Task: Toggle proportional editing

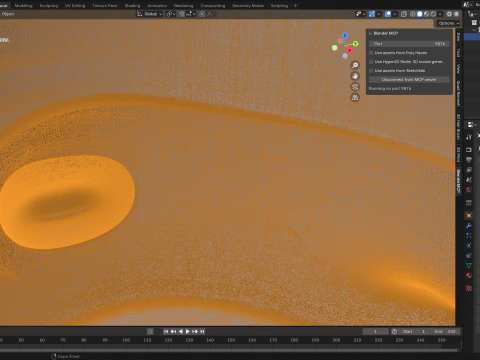Action: [202, 14]
